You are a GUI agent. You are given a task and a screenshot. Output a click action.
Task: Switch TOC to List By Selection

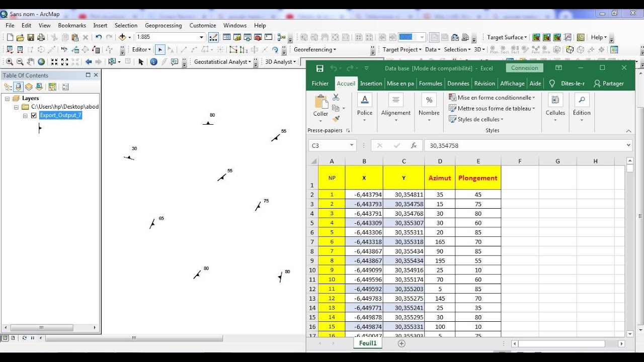point(39,86)
